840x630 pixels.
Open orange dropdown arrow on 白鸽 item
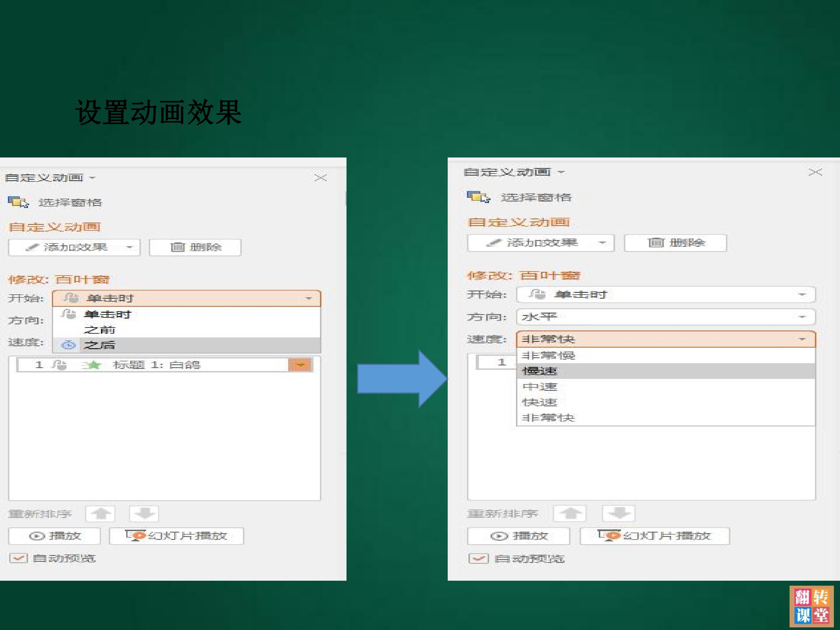tap(300, 365)
